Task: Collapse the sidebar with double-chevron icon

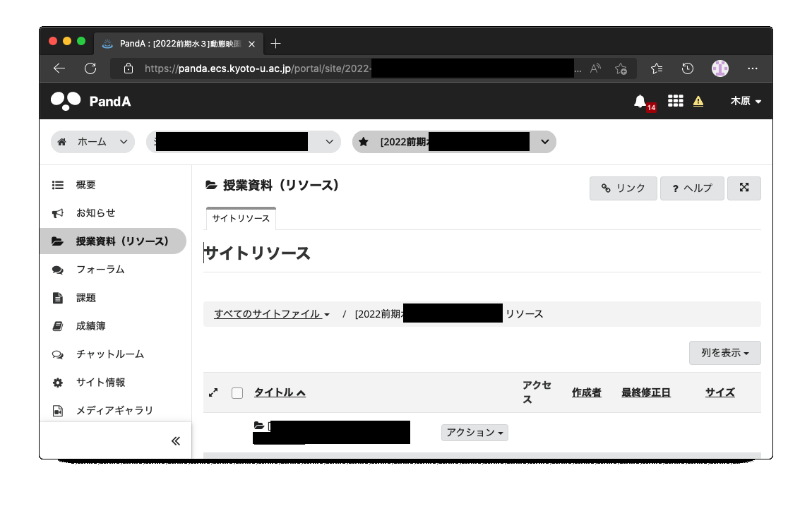Action: (176, 440)
